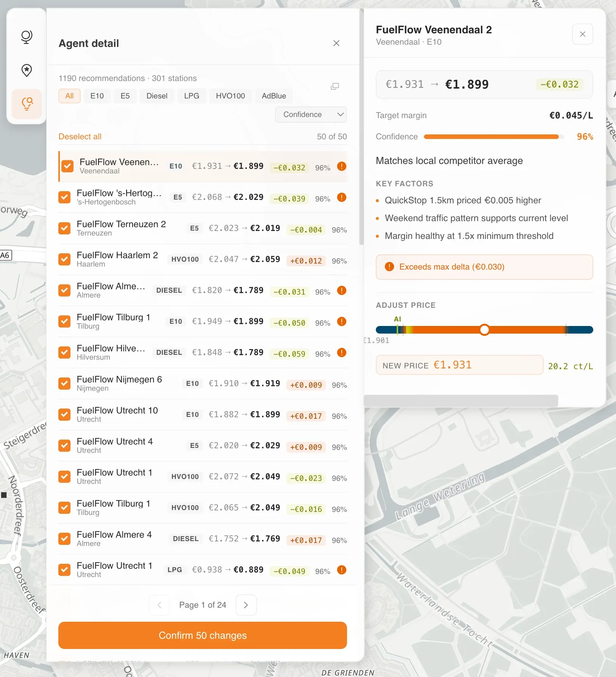This screenshot has width=616, height=677.
Task: Click the Deselect all link
Action: [x=80, y=137]
